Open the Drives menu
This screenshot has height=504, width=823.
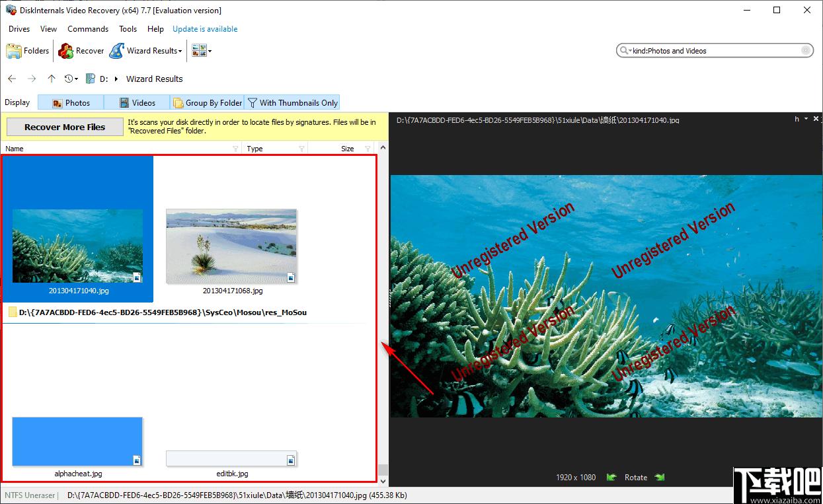(19, 29)
